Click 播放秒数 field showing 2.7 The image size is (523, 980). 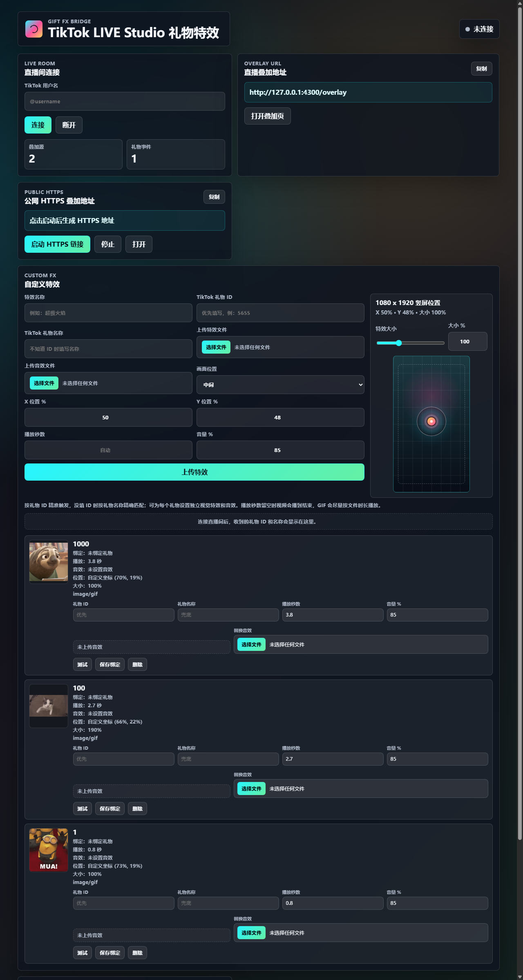[x=333, y=759]
